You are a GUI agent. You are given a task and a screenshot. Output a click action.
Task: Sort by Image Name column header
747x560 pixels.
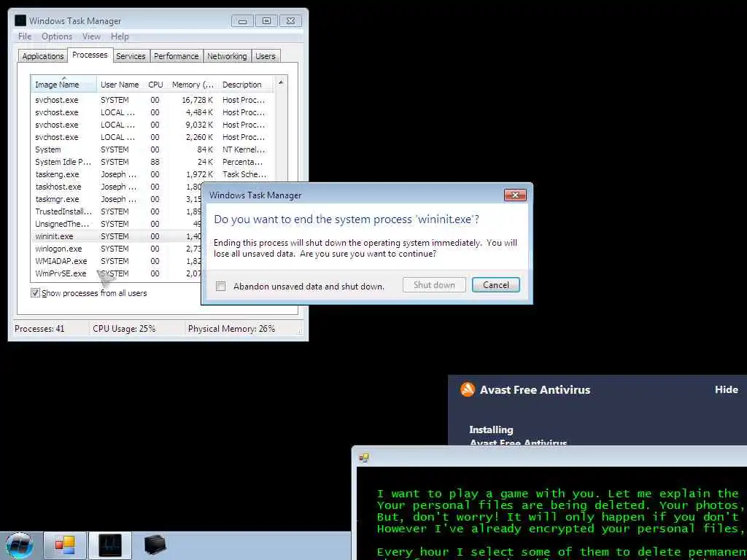pyautogui.click(x=64, y=85)
